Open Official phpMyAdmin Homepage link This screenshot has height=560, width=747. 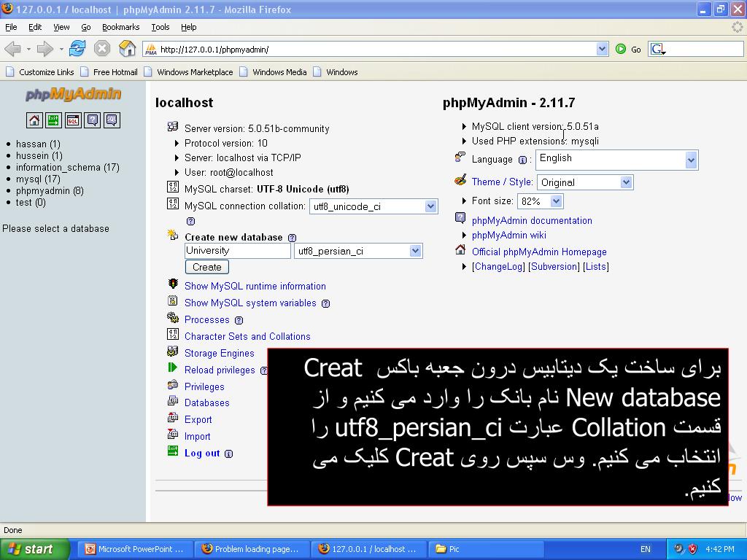click(539, 252)
